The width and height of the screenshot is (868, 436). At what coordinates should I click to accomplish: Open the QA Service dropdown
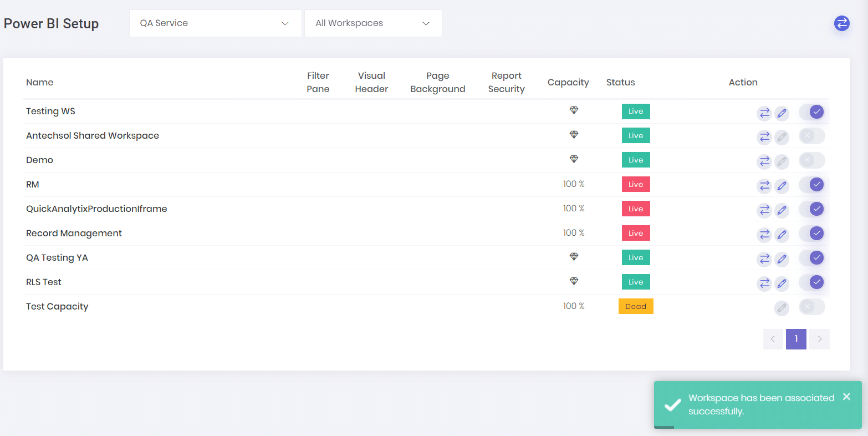pyautogui.click(x=215, y=23)
